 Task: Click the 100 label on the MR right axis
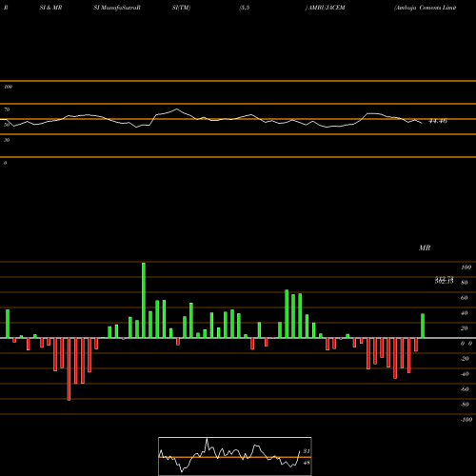click(466, 268)
